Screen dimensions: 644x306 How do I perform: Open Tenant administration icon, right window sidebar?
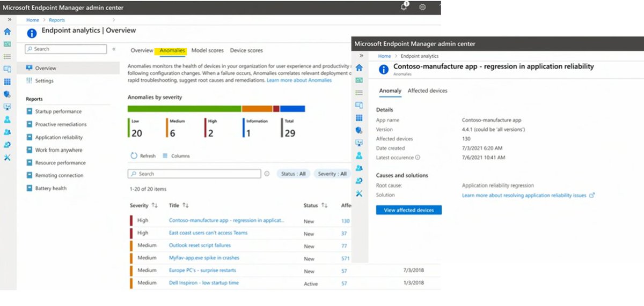[x=359, y=181]
